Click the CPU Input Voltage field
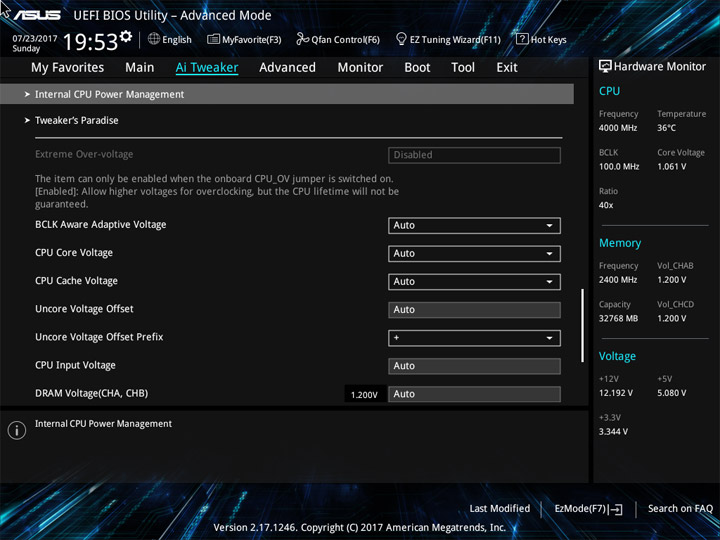The height and width of the screenshot is (540, 720). click(474, 366)
